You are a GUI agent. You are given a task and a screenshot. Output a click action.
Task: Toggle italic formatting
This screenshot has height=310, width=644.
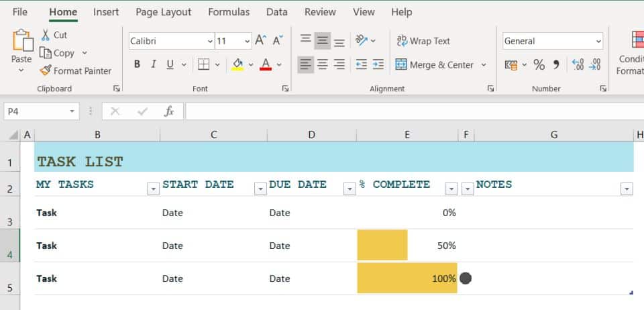coord(154,64)
